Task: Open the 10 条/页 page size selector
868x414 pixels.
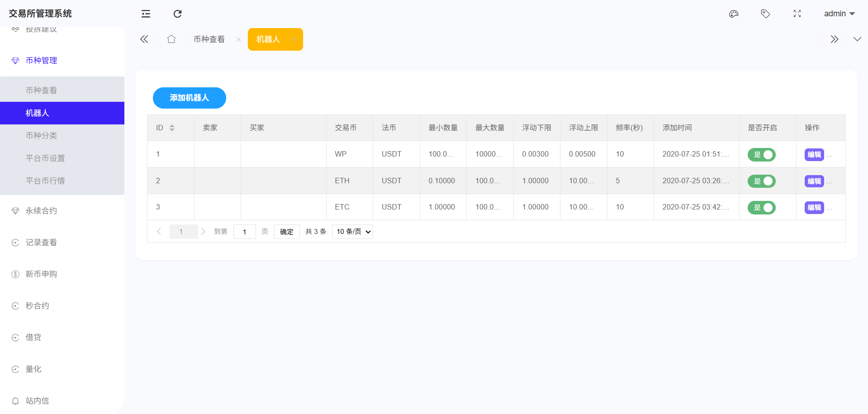Action: click(352, 232)
